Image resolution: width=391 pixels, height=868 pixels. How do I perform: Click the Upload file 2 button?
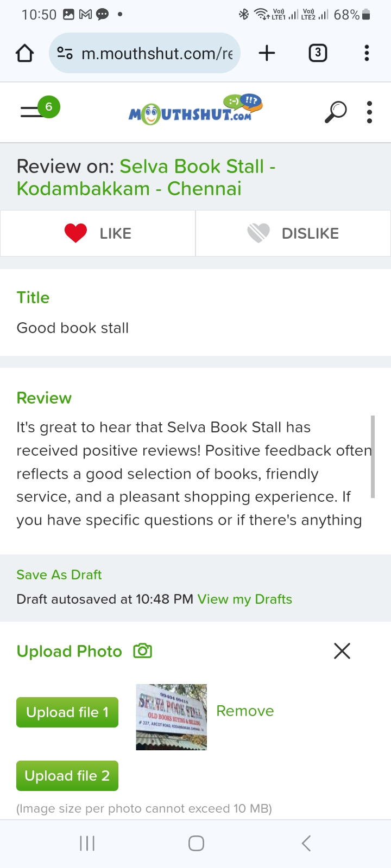coord(67,776)
